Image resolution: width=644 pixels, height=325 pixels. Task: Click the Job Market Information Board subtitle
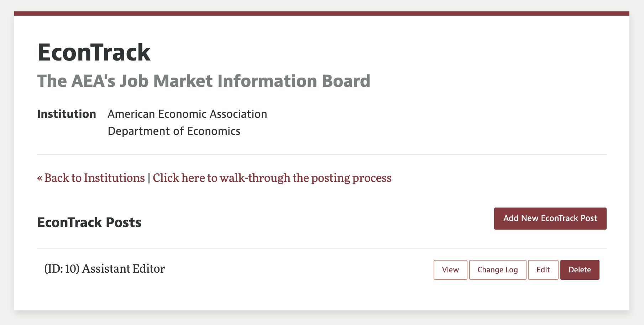coord(204,81)
